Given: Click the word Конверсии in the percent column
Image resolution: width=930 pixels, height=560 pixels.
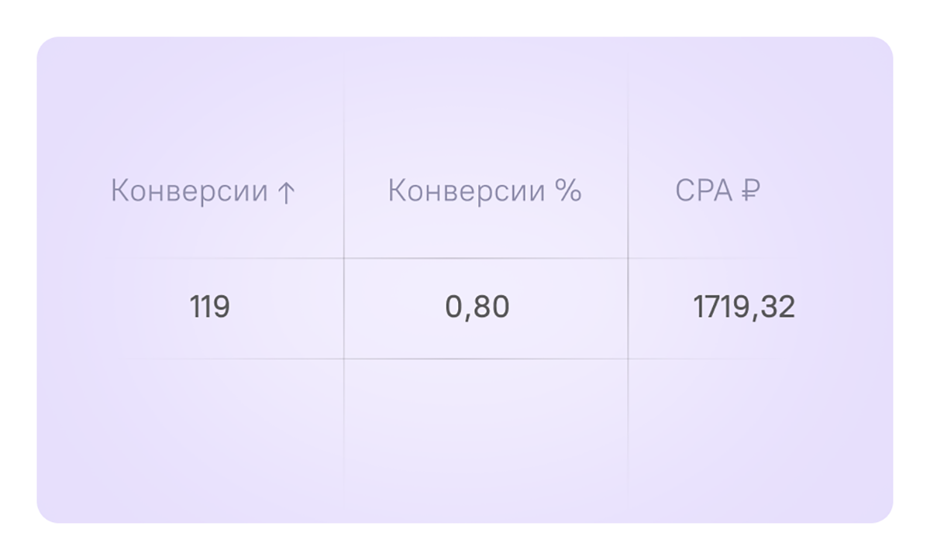Looking at the screenshot, I should 467,191.
